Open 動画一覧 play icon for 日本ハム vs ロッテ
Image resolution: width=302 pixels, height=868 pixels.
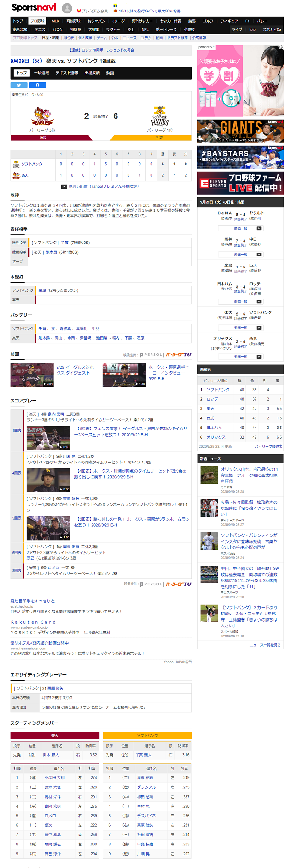point(259,301)
